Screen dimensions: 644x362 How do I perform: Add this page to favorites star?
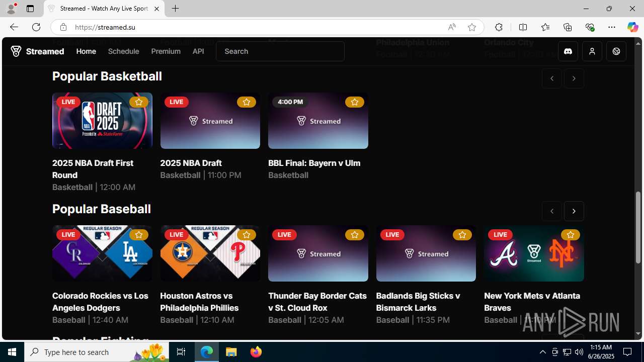[x=472, y=27]
